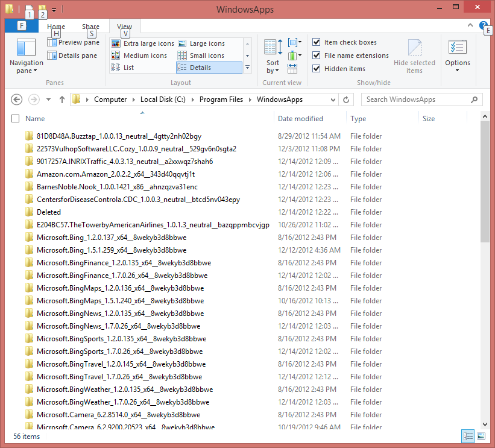Minimize the ribbon with the chevron
The width and height of the screenshot is (495, 448).
[470, 25]
